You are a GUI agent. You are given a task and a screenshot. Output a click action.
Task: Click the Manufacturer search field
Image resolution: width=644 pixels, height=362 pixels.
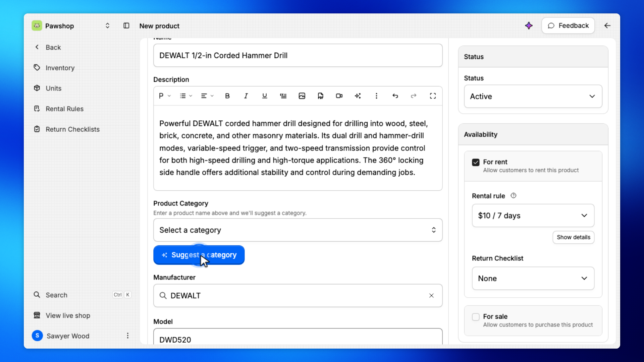coord(298,296)
